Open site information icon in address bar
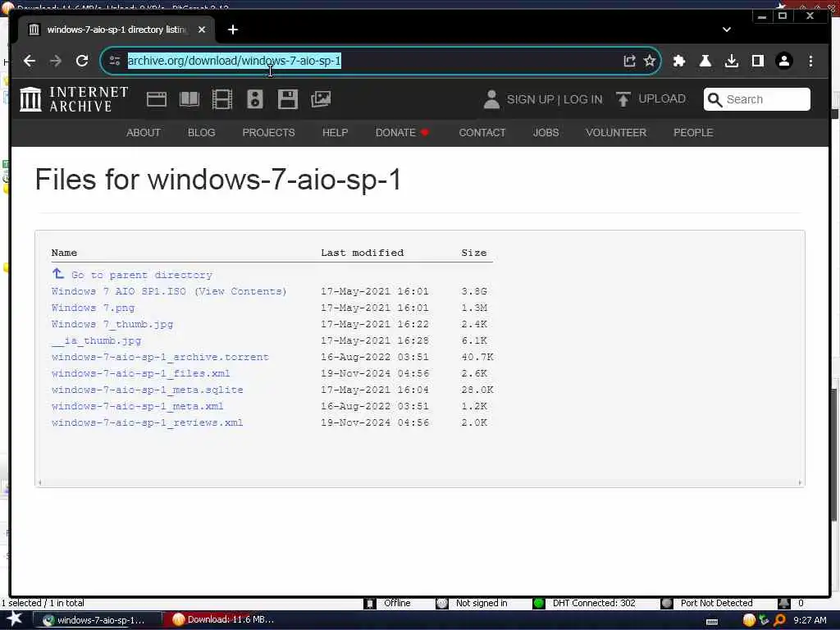This screenshot has width=840, height=630. coord(115,61)
